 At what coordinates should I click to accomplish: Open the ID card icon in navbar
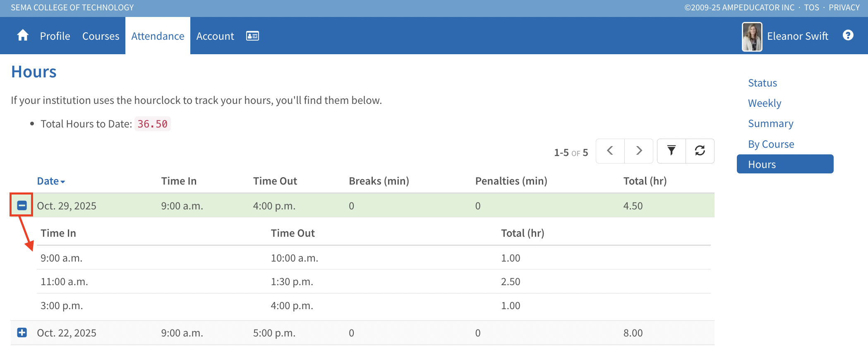click(252, 36)
